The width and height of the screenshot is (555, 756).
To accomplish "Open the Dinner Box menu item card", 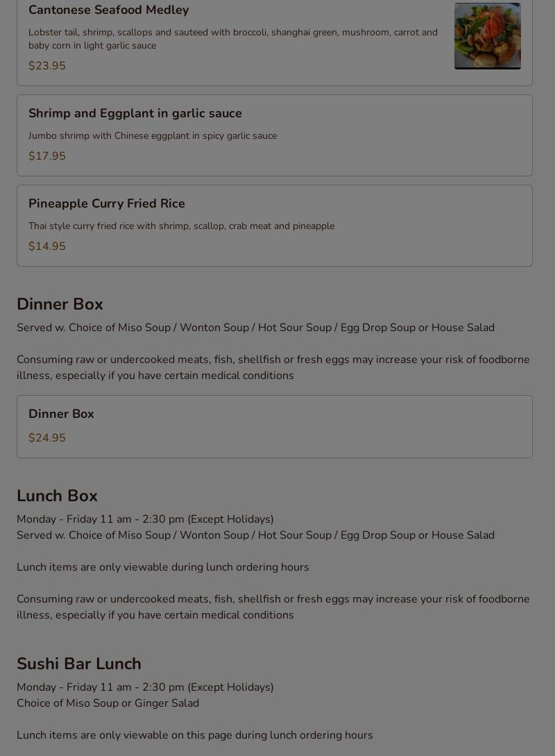I will (x=274, y=426).
